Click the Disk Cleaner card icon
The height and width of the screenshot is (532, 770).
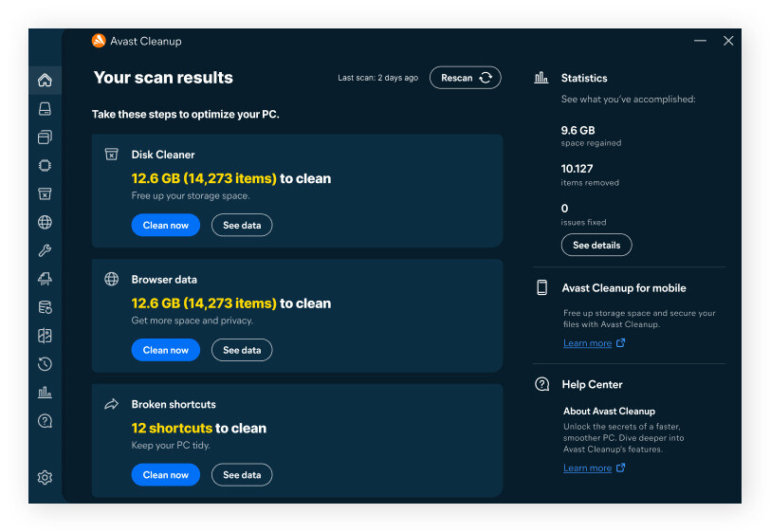click(x=112, y=155)
